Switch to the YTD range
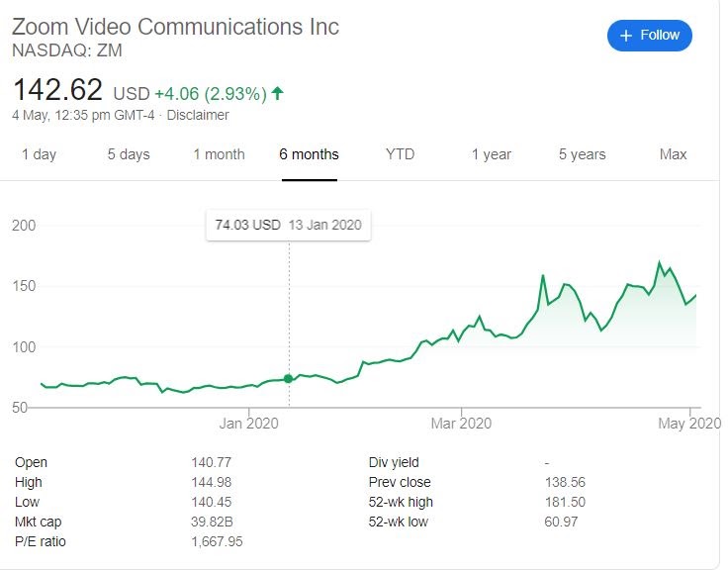This screenshot has width=728, height=572. 400,154
